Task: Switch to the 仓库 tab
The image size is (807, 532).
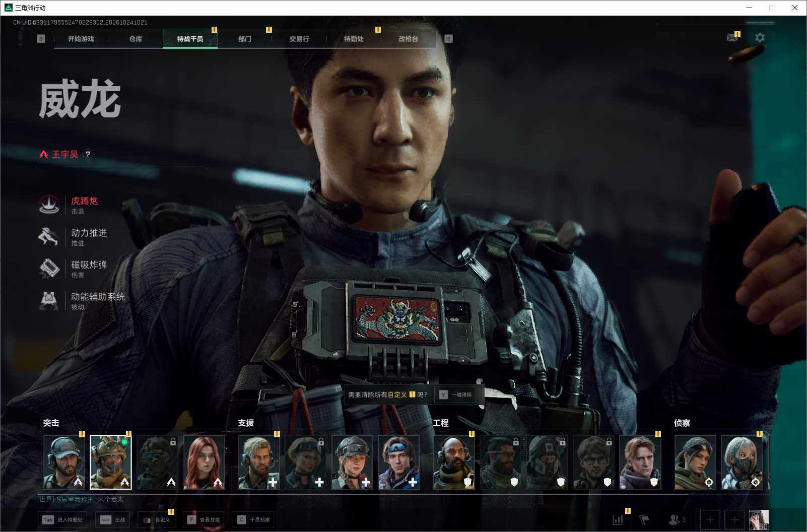Action: point(136,39)
